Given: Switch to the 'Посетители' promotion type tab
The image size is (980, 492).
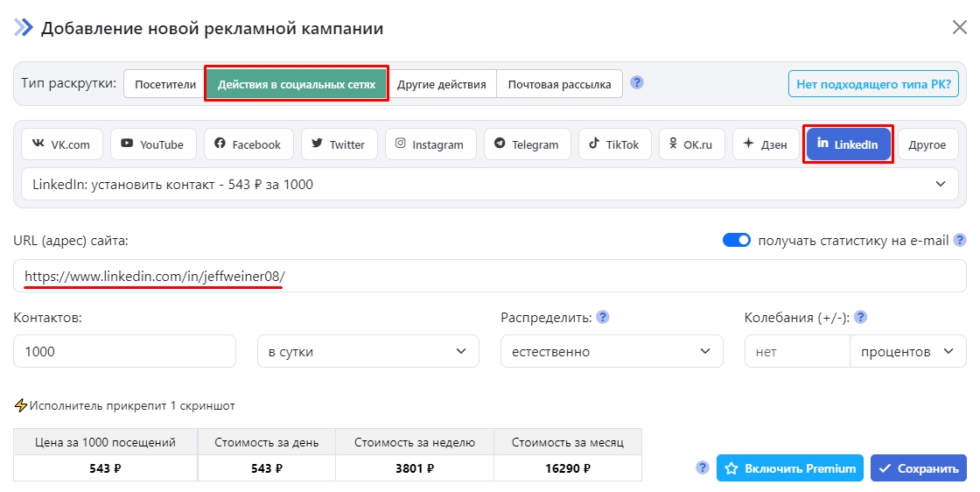Looking at the screenshot, I should [x=164, y=84].
